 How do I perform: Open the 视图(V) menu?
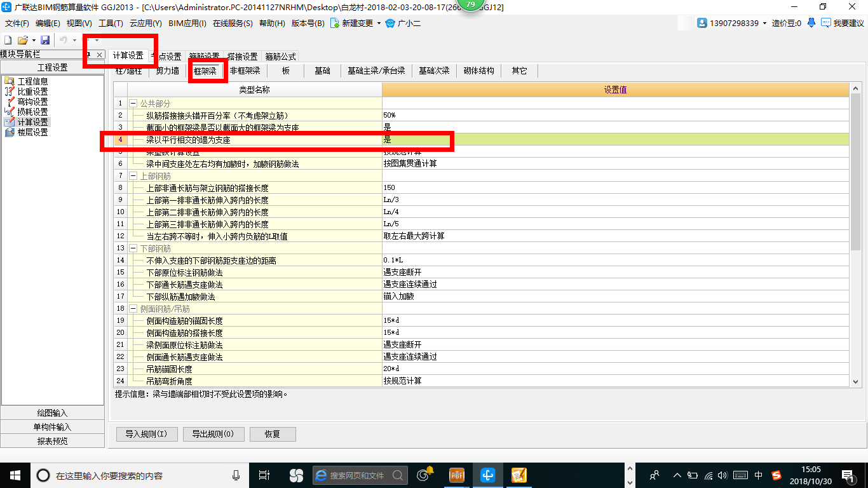pos(79,24)
